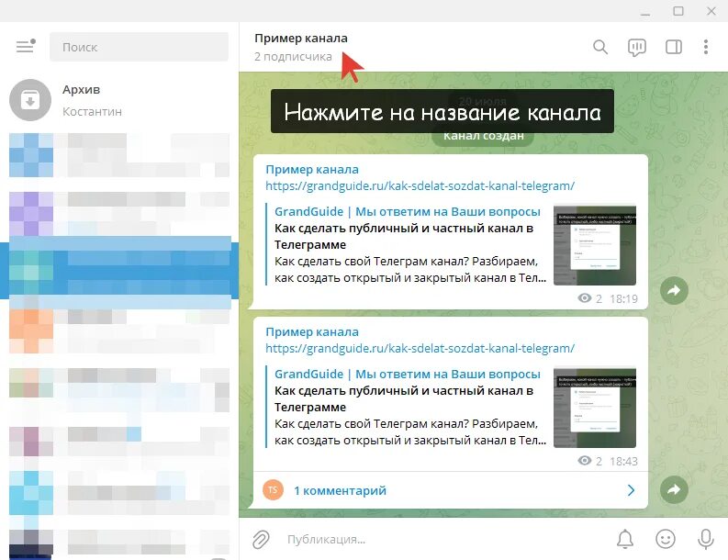The image size is (728, 560).
Task: Open the grandguide.ru link in 18:43 post
Action: (x=420, y=349)
